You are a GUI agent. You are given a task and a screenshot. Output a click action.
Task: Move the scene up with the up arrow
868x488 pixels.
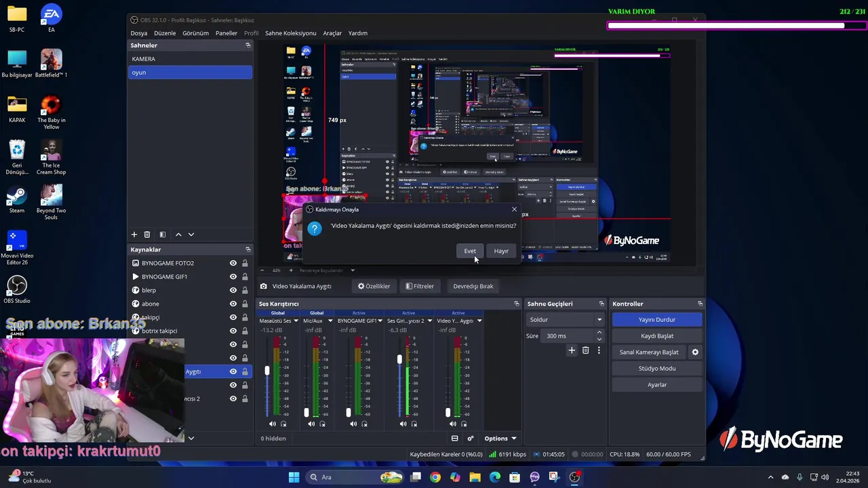[178, 235]
